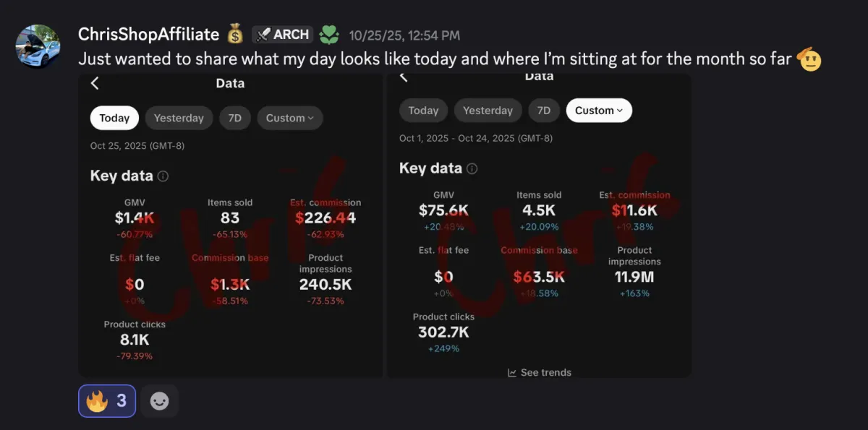Select the highlighted Today pill in the daily screenshot
Screen dimensions: 868x430
tap(114, 118)
